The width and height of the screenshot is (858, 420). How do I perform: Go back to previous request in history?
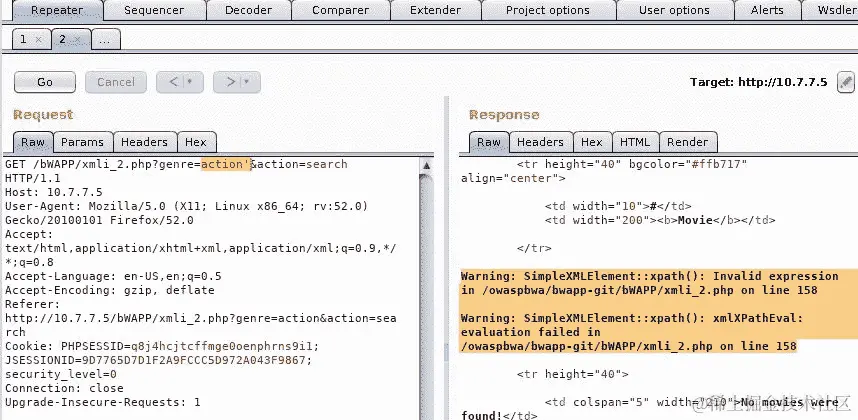pyautogui.click(x=173, y=82)
